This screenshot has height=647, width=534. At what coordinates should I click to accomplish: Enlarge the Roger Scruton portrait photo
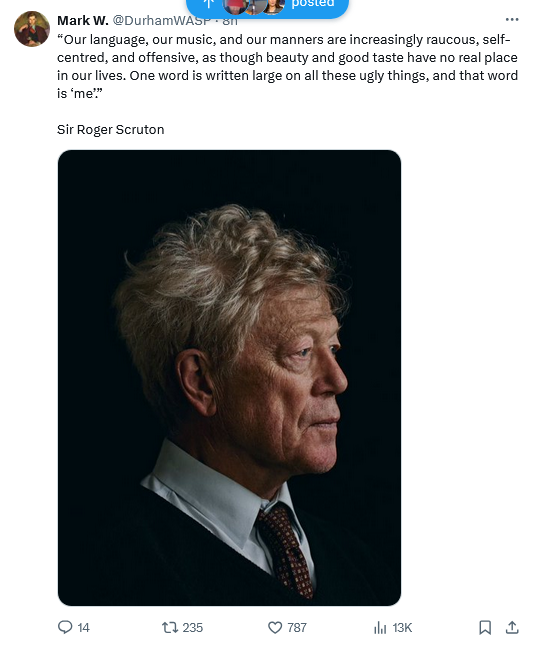[229, 378]
